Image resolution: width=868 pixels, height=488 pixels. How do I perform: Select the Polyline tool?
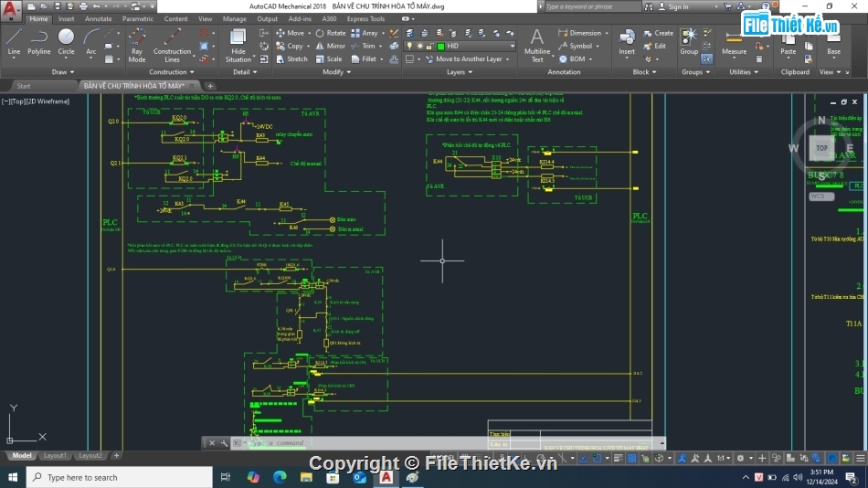pyautogui.click(x=38, y=43)
